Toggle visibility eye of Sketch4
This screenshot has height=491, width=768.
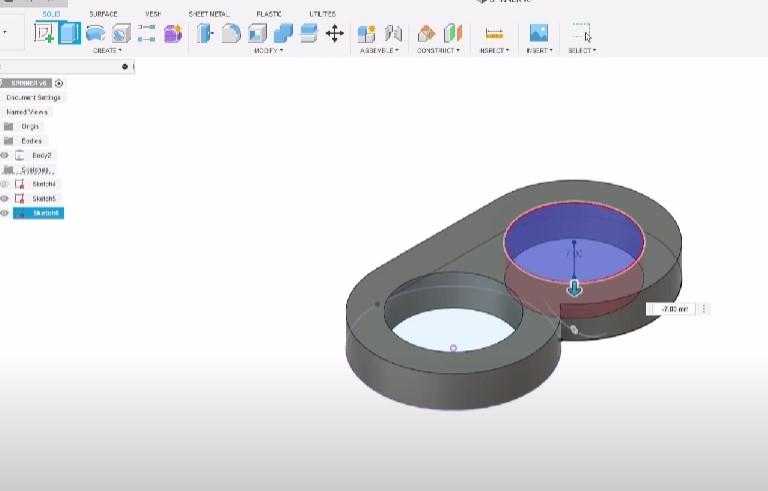pyautogui.click(x=4, y=184)
